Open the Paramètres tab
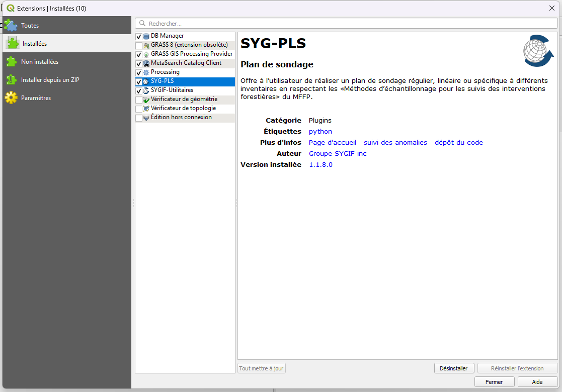The image size is (562, 392). tap(36, 98)
